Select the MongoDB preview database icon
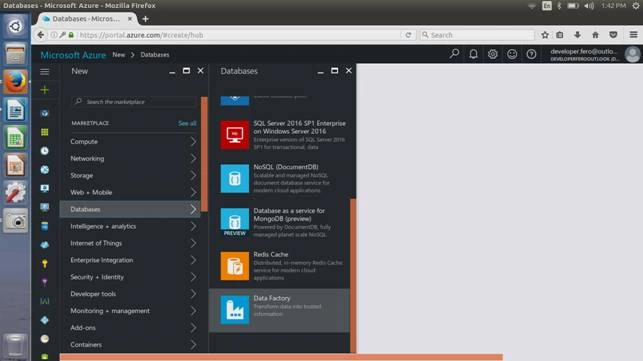The height and width of the screenshot is (361, 643). [235, 222]
